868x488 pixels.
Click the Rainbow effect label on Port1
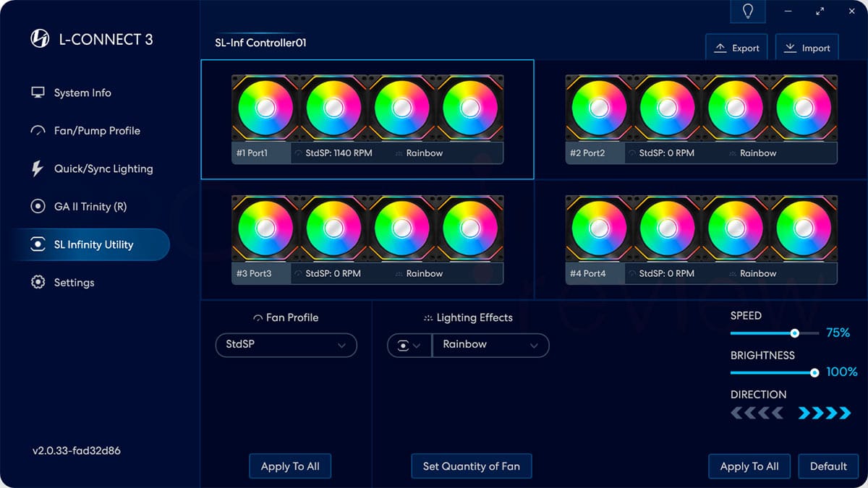pyautogui.click(x=424, y=153)
